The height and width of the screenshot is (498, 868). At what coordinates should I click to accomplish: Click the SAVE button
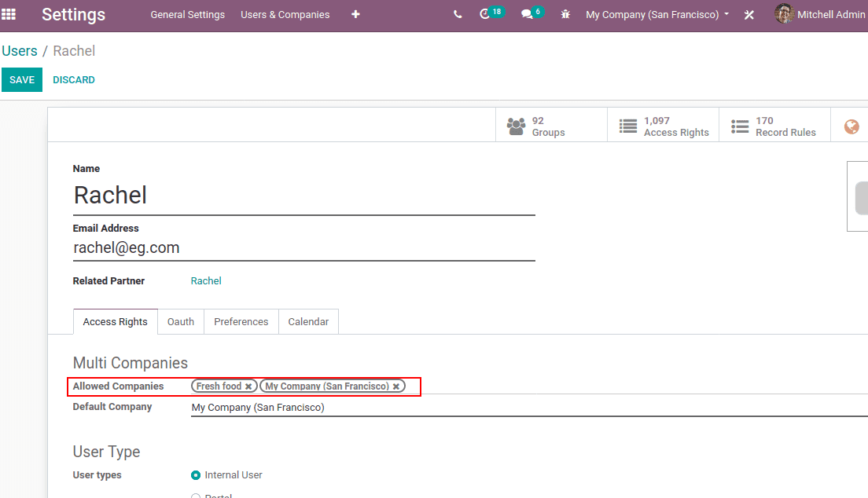coord(22,79)
